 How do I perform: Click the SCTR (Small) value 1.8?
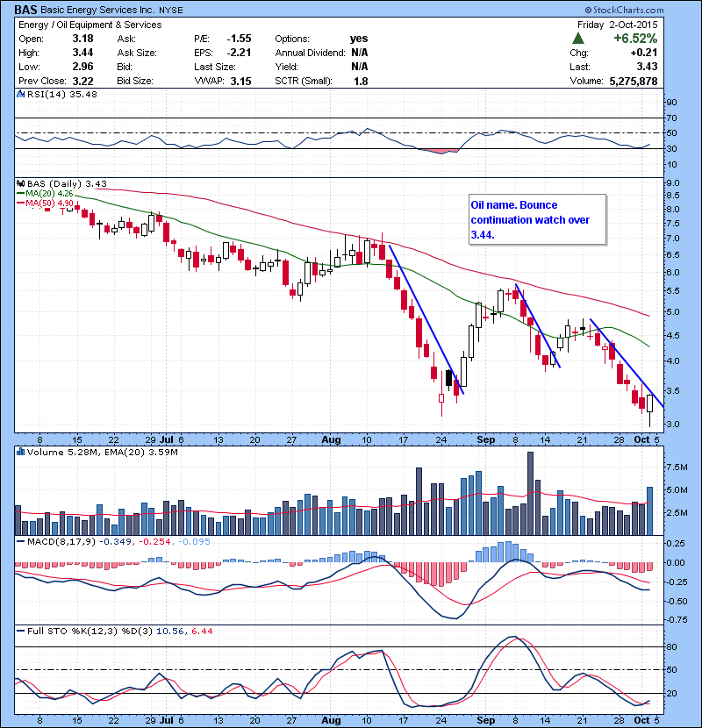pyautogui.click(x=361, y=81)
